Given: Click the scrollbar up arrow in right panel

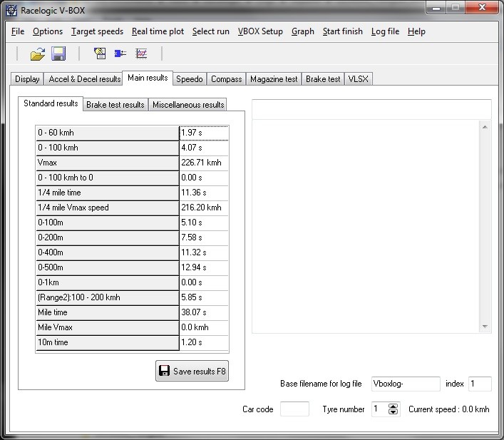Looking at the screenshot, I should click(485, 127).
